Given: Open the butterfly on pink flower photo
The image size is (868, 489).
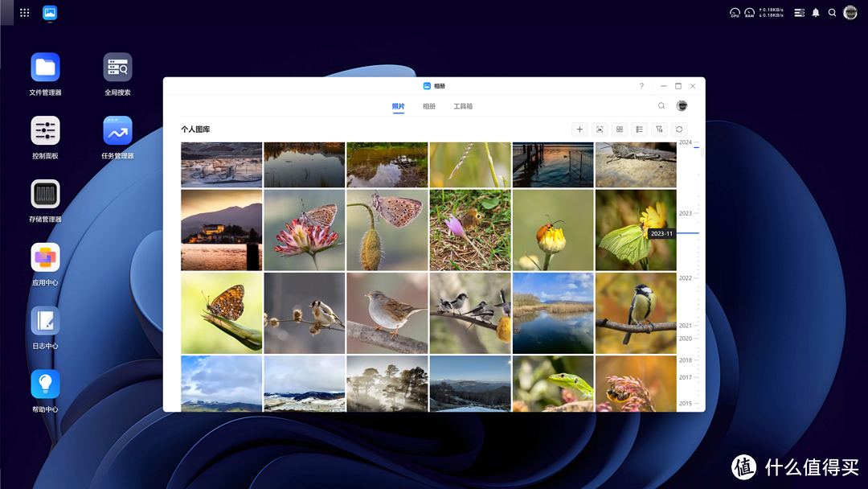Looking at the screenshot, I should click(305, 230).
